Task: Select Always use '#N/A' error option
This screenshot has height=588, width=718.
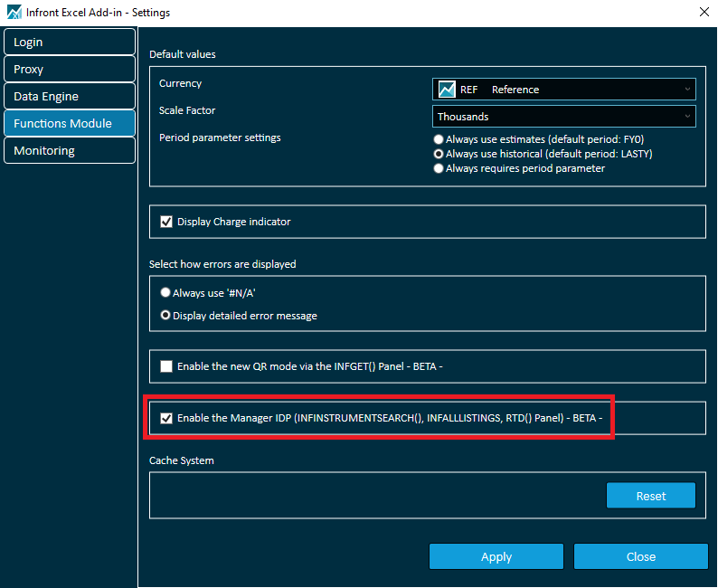Action: (165, 293)
